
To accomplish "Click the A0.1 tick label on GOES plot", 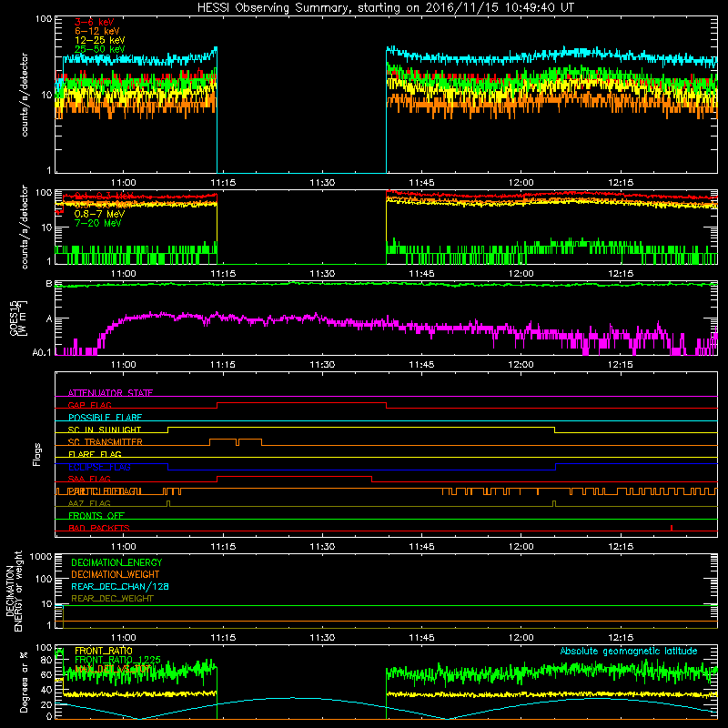I will point(42,353).
